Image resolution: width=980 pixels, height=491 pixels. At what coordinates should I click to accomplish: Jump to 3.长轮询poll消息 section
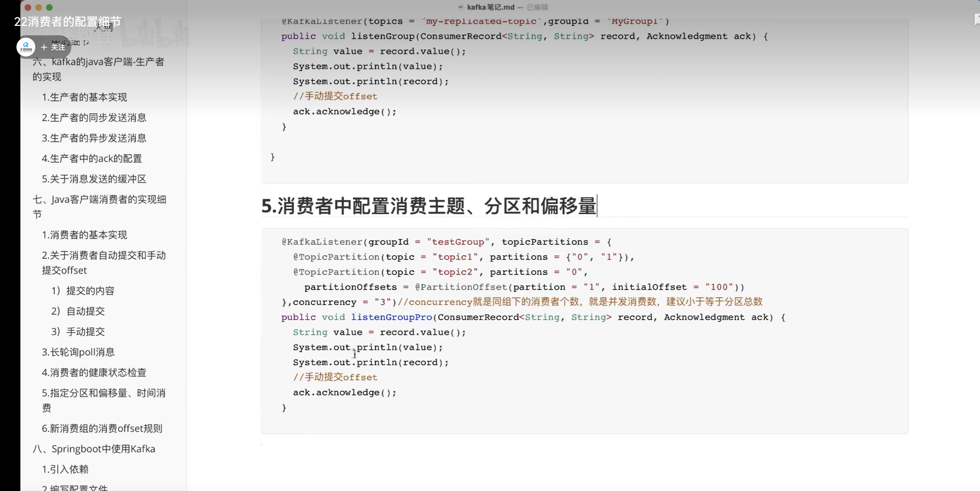[x=78, y=352]
